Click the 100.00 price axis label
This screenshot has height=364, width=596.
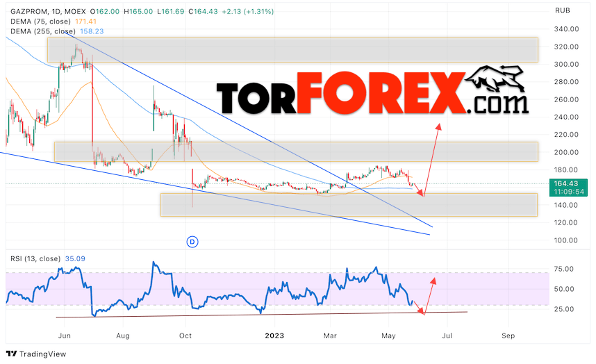point(566,240)
